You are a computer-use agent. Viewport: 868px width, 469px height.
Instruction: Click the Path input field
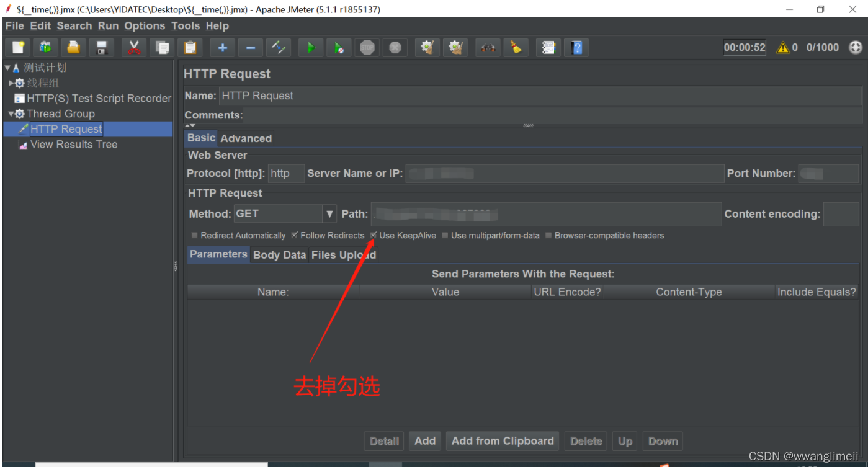[546, 214]
